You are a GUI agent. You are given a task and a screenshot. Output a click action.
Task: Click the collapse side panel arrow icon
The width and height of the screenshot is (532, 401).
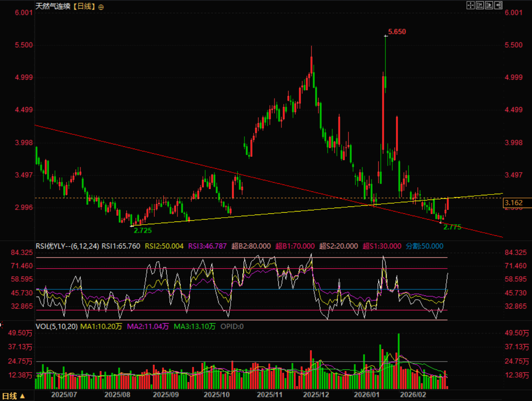point(498,5)
